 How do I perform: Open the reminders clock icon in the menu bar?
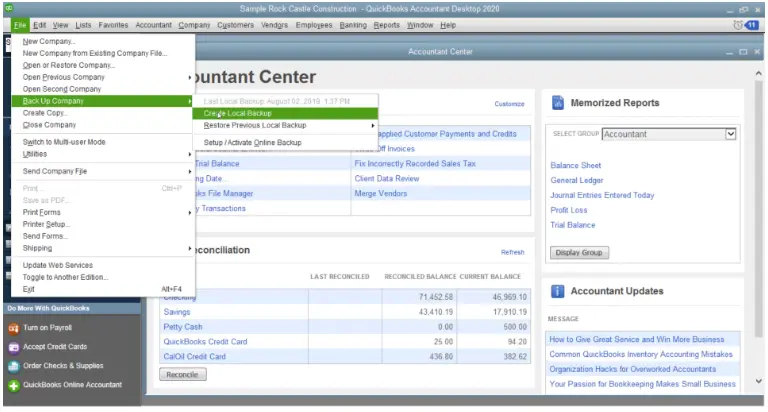(x=738, y=25)
